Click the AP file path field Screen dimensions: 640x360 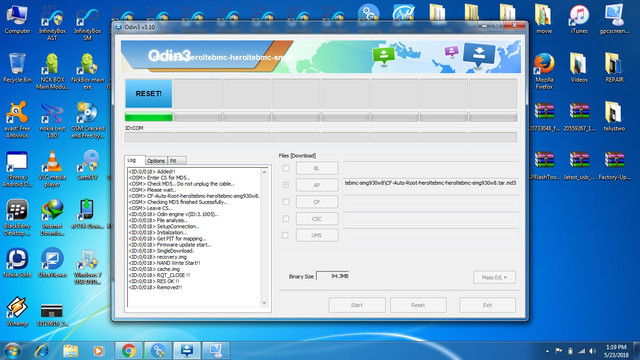point(431,184)
